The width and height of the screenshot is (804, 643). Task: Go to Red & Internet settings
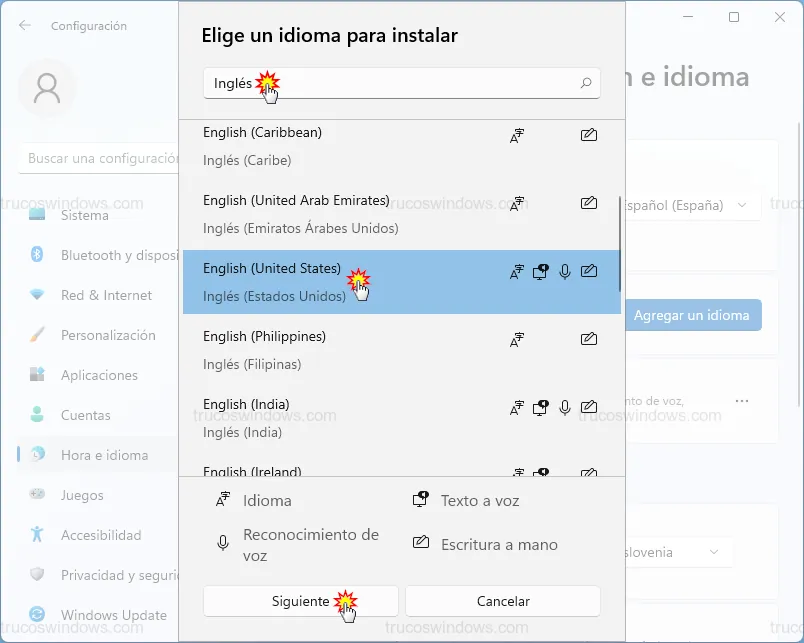[x=106, y=295]
